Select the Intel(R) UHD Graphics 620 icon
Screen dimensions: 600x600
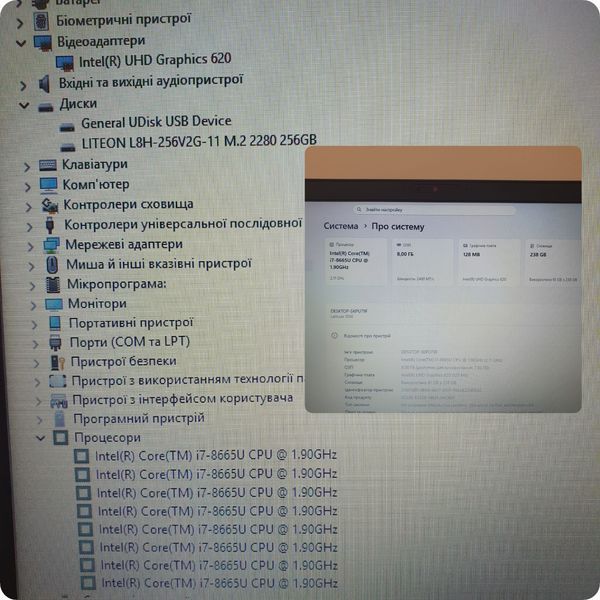coord(65,63)
